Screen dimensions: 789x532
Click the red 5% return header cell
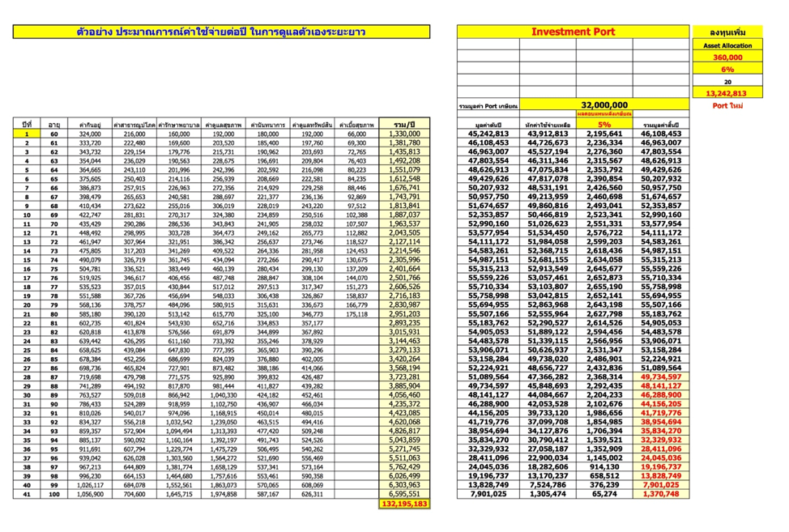(604, 124)
